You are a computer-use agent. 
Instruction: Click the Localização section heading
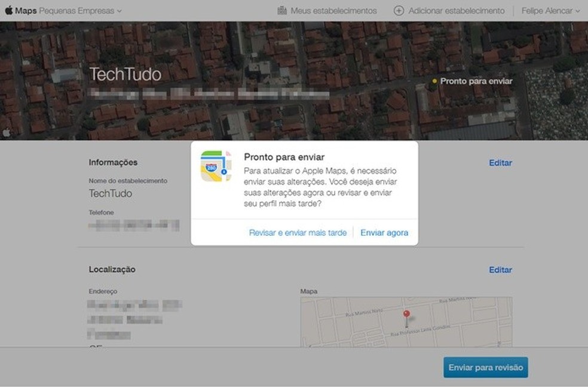tap(112, 269)
